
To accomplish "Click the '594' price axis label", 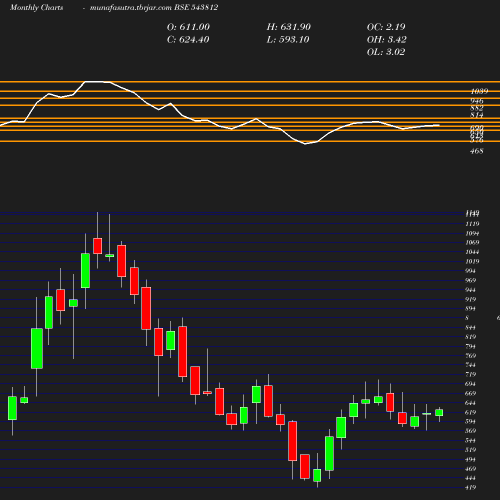I will [x=471, y=422].
